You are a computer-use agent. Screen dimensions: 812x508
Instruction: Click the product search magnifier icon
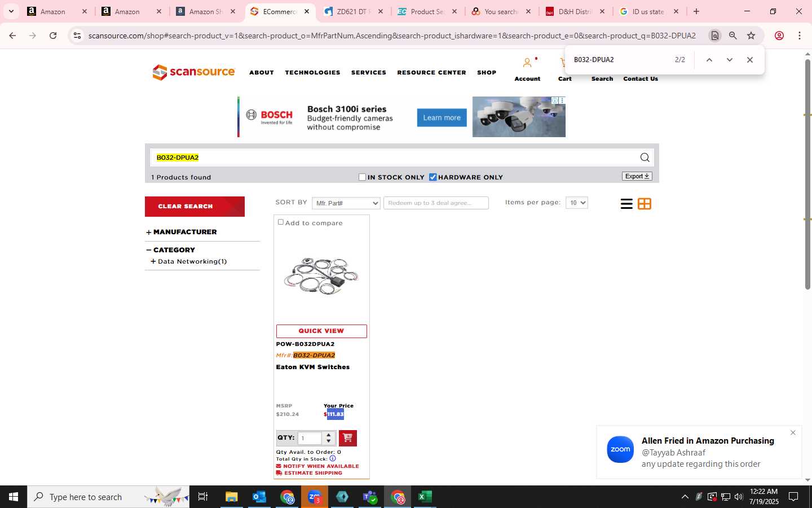(x=645, y=157)
